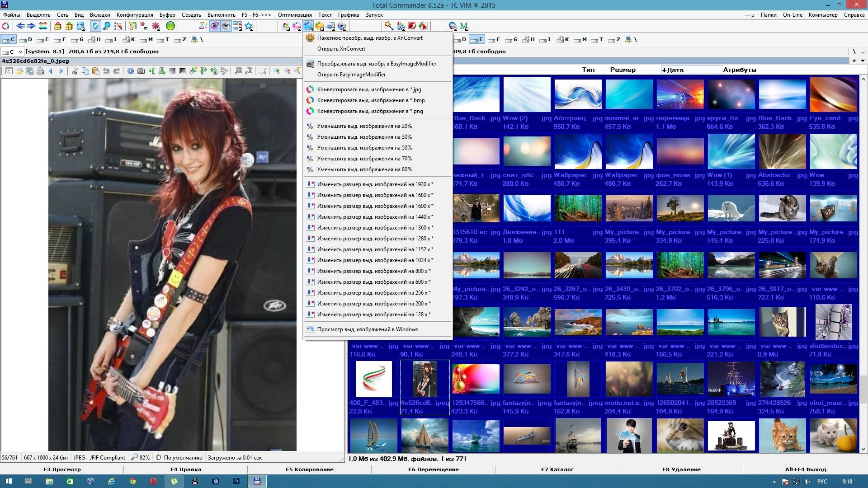The image size is (868, 488).
Task: Switch left panel to drive E
Action: tap(43, 39)
